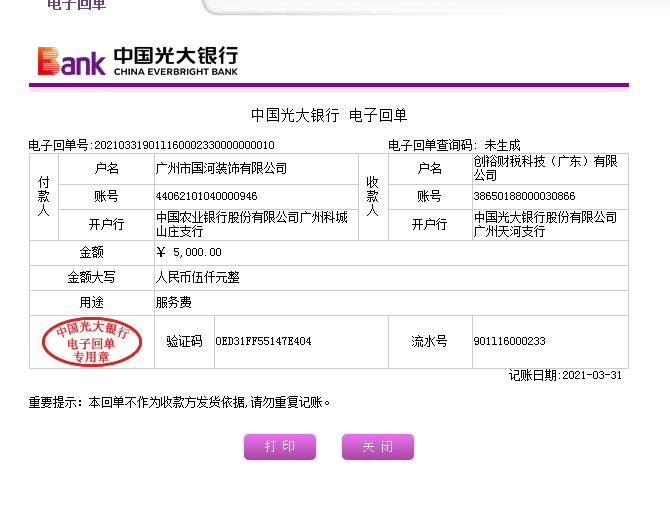Click the 流水号 label cell
The image size is (670, 507).
(430, 342)
